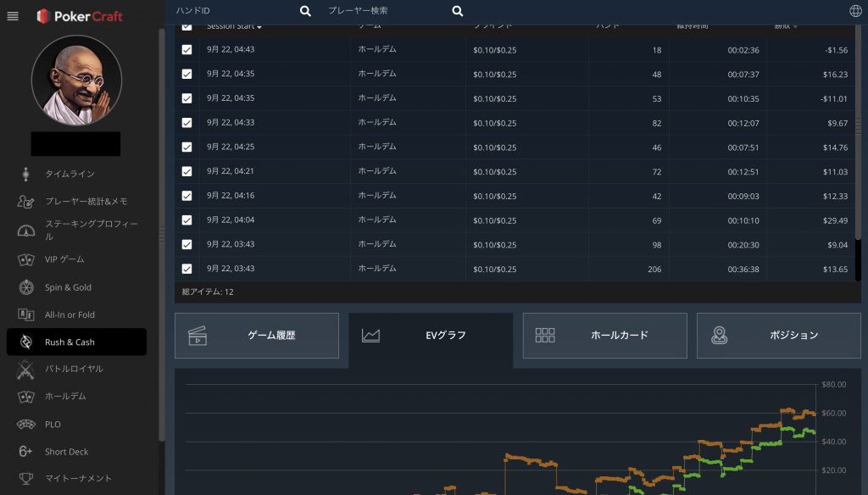Select Rush & Cash in the sidebar

point(76,342)
